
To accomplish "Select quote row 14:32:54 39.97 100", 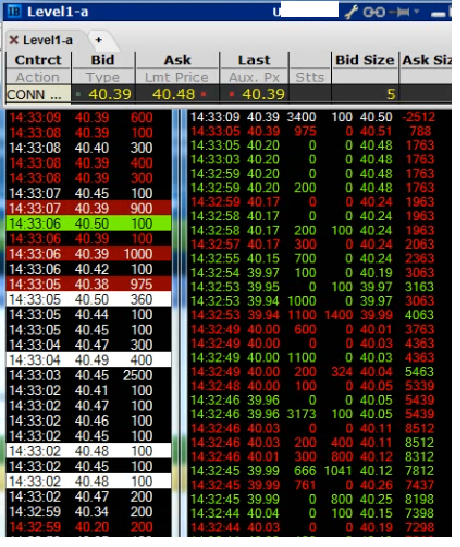I will [312, 272].
